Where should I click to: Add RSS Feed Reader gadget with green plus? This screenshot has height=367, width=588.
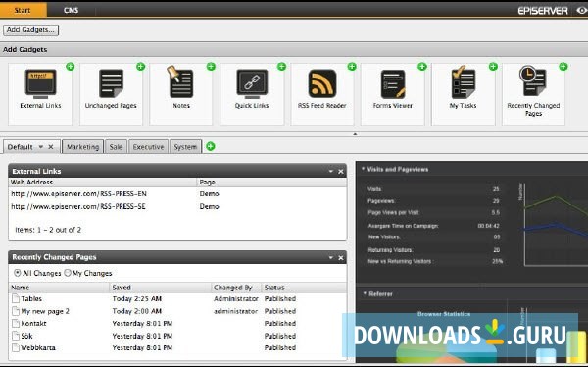352,67
